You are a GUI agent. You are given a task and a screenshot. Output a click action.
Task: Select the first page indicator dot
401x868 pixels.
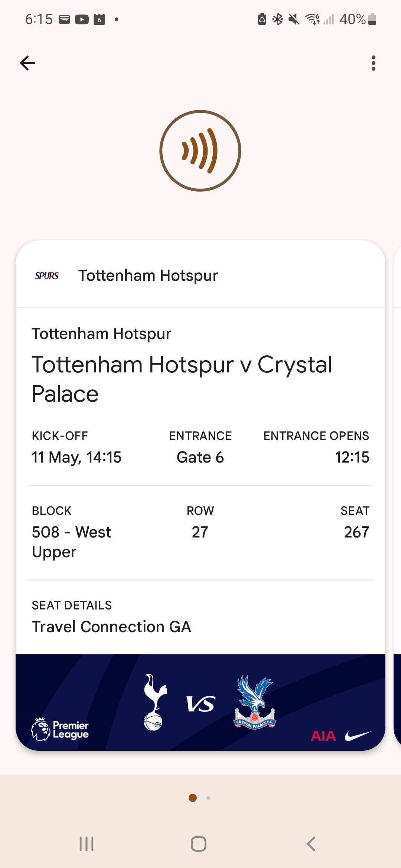pos(193,798)
